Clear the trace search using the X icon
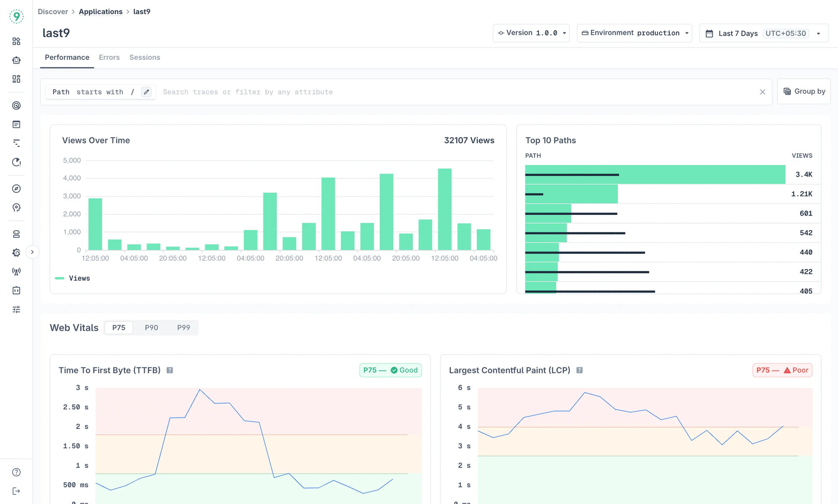 click(763, 92)
